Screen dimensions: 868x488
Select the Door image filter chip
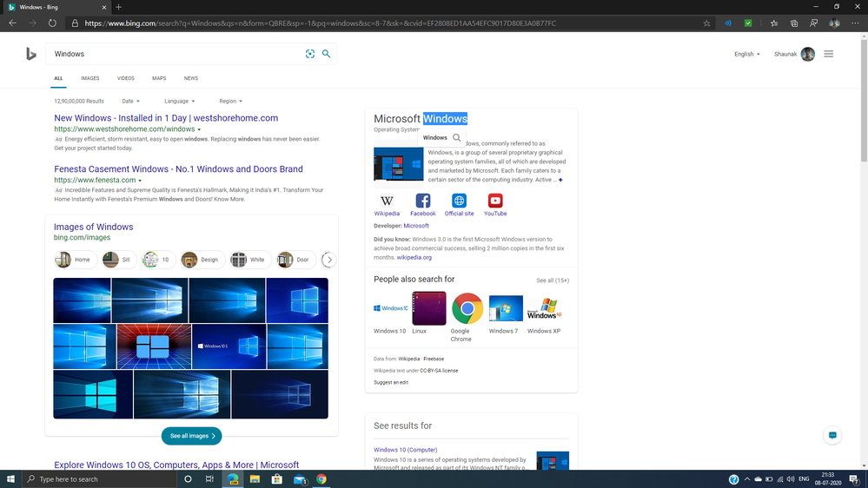296,260
